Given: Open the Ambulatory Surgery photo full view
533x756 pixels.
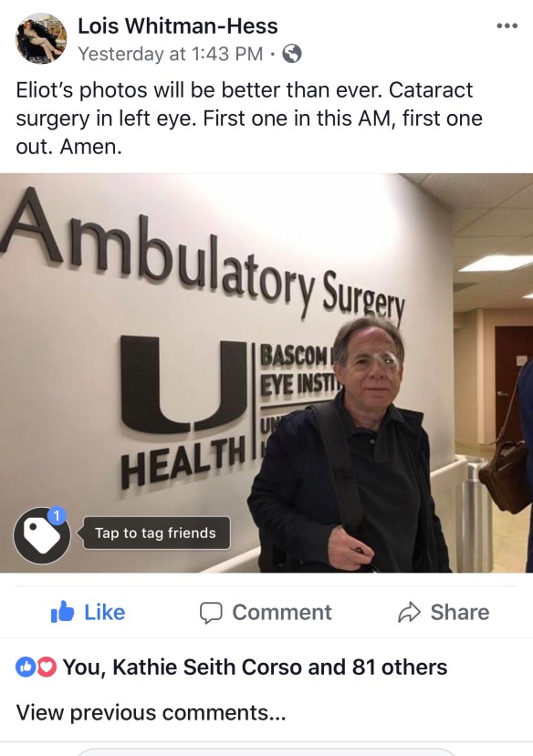Looking at the screenshot, I should coord(266,373).
